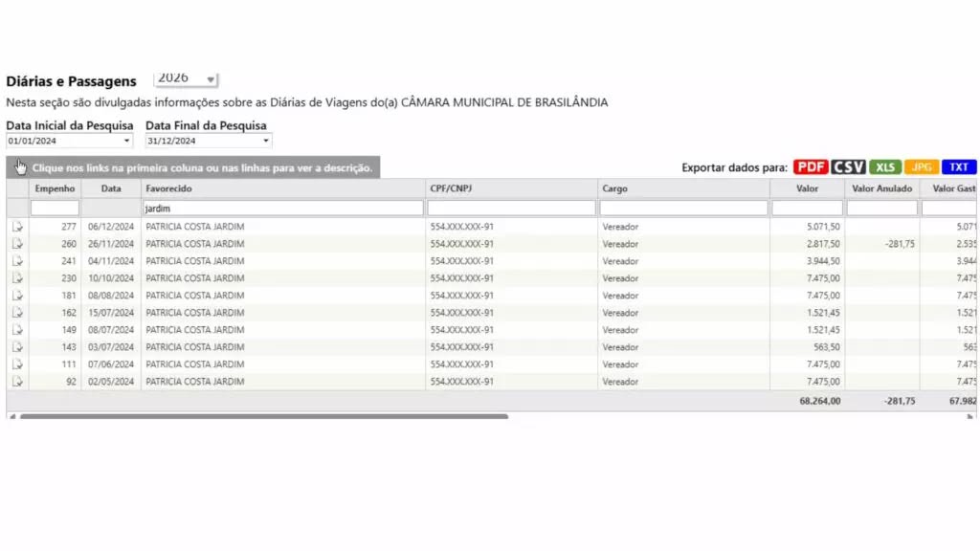Focus the CPF/CNPJ filter input
This screenshot has height=551, width=980.
click(x=512, y=208)
